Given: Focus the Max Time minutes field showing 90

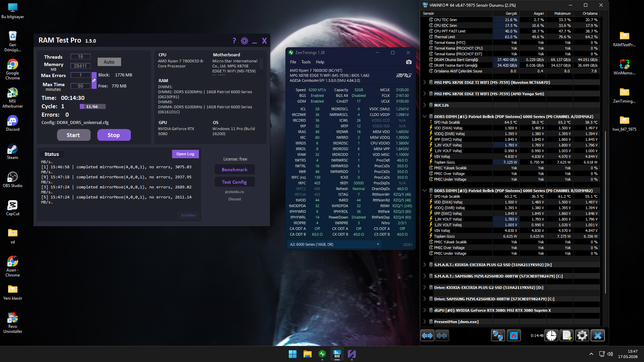Looking at the screenshot, I should [x=80, y=86].
